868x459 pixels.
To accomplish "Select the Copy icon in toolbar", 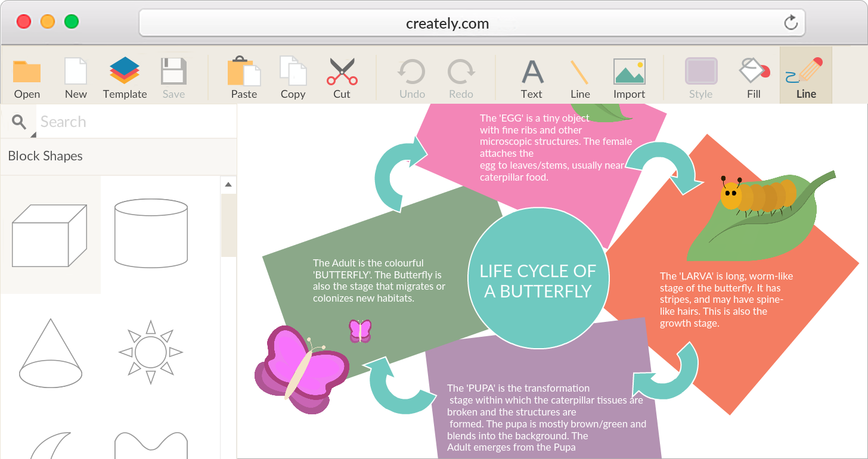I will tap(293, 72).
